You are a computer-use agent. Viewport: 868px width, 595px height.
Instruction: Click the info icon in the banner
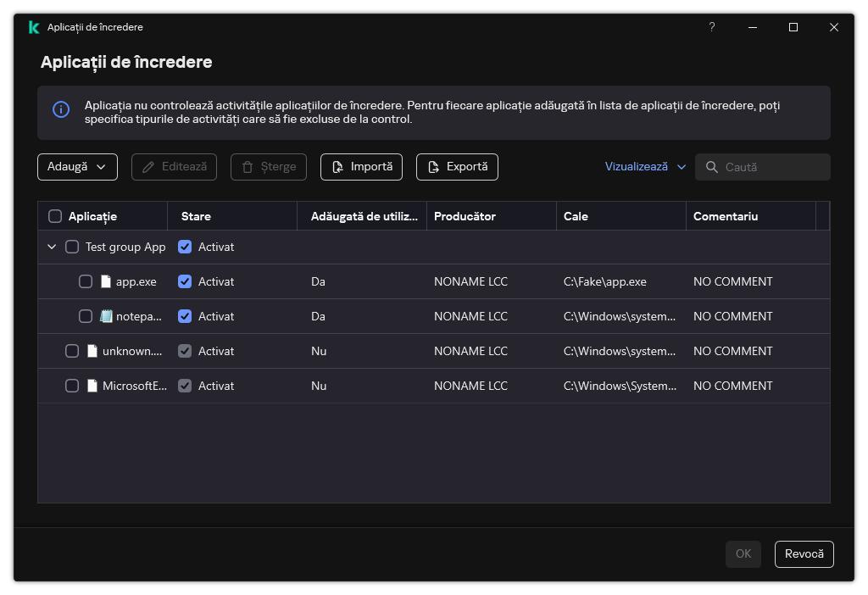click(61, 109)
